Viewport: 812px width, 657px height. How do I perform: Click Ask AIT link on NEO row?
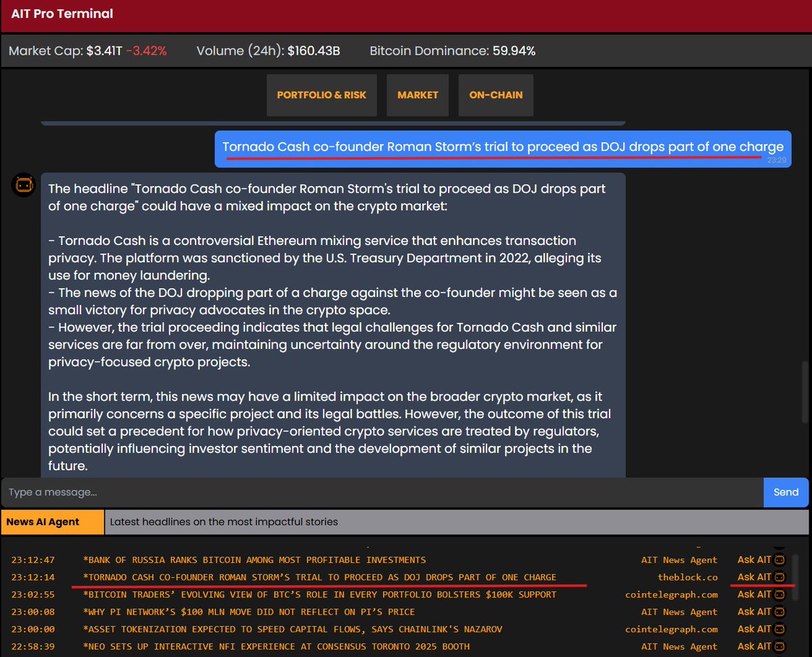click(754, 646)
